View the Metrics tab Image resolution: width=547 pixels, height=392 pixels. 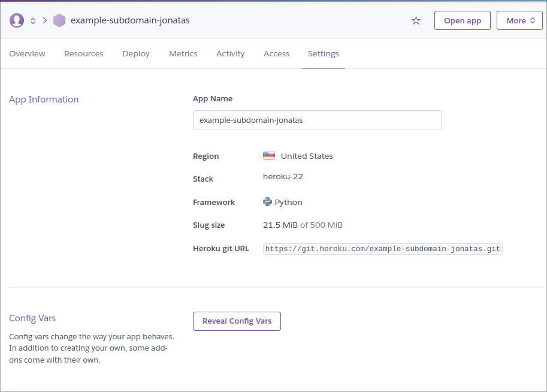183,54
